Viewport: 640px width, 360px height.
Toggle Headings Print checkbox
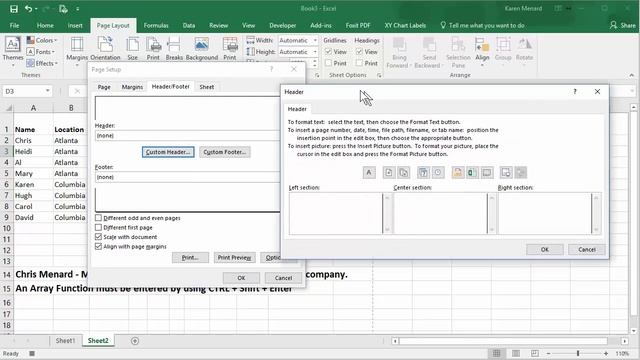point(359,63)
